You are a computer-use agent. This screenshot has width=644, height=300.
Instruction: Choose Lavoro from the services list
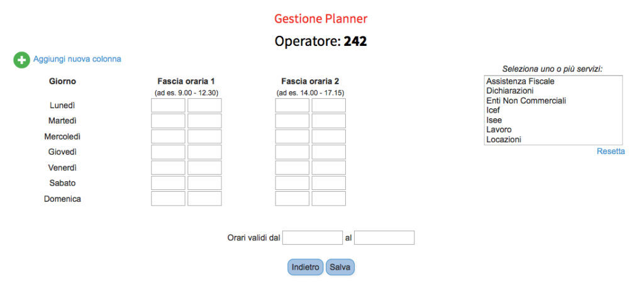pyautogui.click(x=499, y=130)
